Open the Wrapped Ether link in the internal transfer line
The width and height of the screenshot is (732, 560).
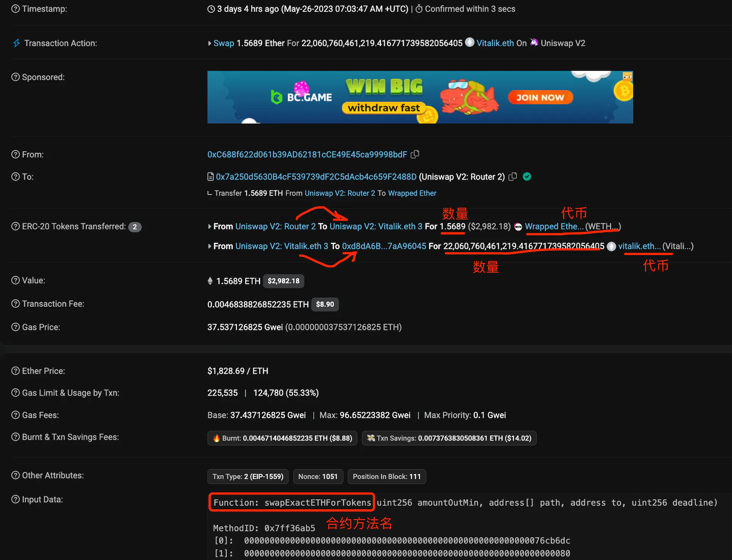412,193
